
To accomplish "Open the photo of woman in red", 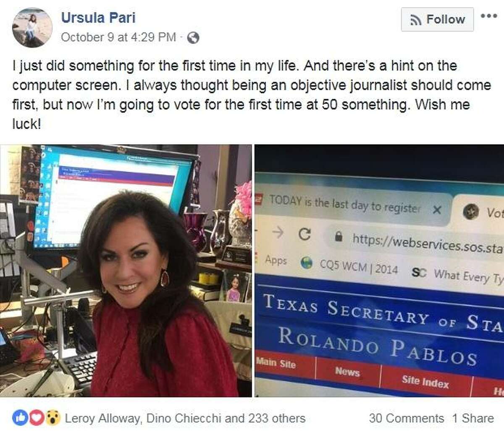I will pos(126,271).
